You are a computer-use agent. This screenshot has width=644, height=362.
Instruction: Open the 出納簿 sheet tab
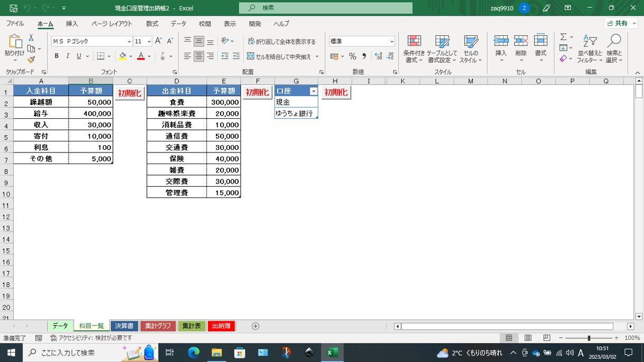coord(221,326)
